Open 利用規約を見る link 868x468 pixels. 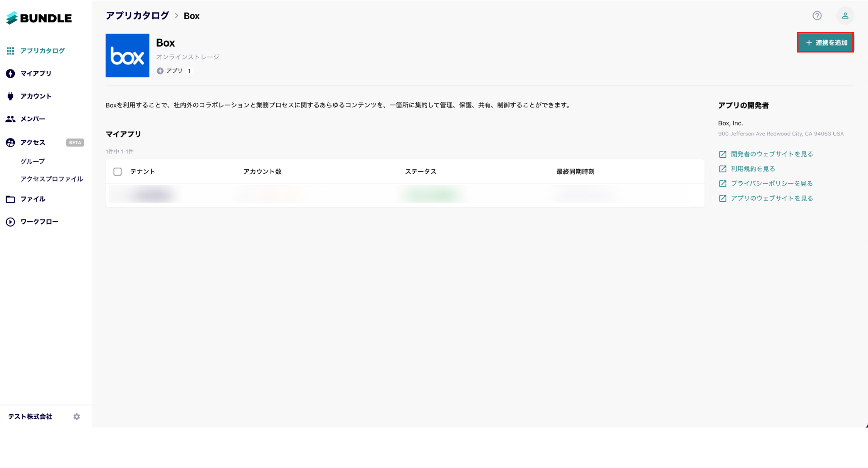pyautogui.click(x=753, y=169)
